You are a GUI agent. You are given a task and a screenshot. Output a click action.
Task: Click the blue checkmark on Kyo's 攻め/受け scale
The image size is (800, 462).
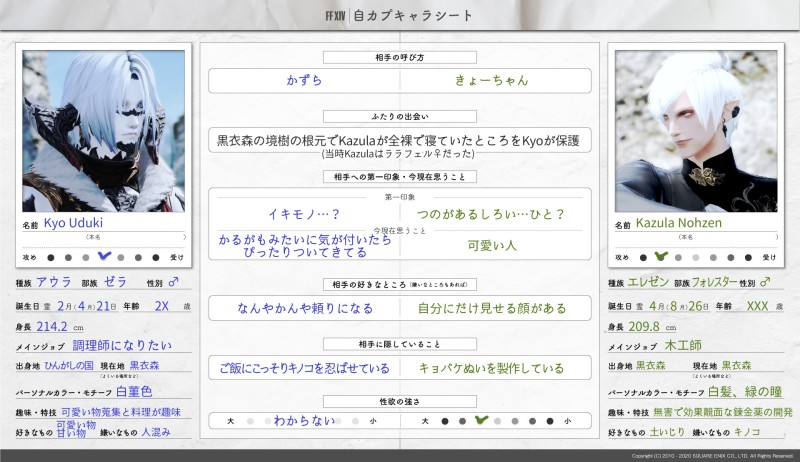pyautogui.click(x=104, y=256)
